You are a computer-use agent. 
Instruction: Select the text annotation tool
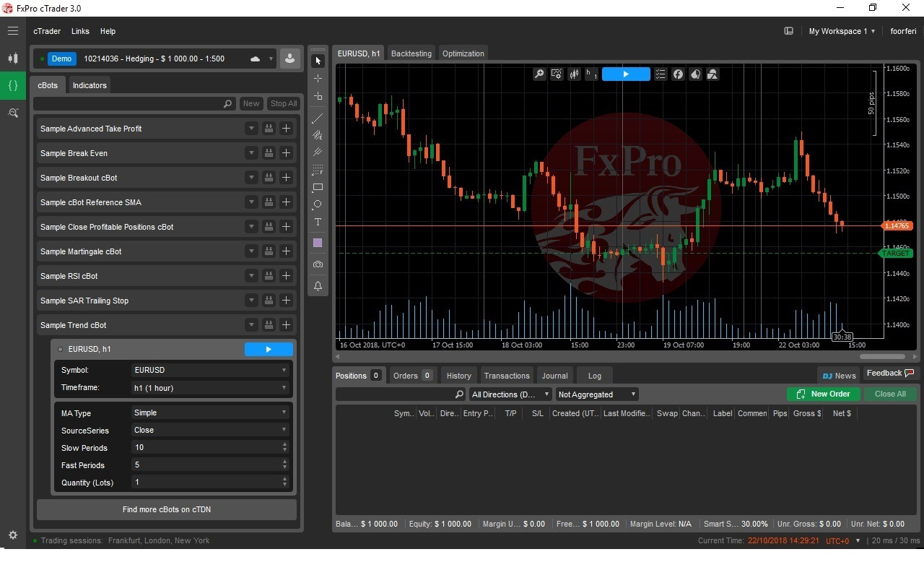[x=318, y=222]
